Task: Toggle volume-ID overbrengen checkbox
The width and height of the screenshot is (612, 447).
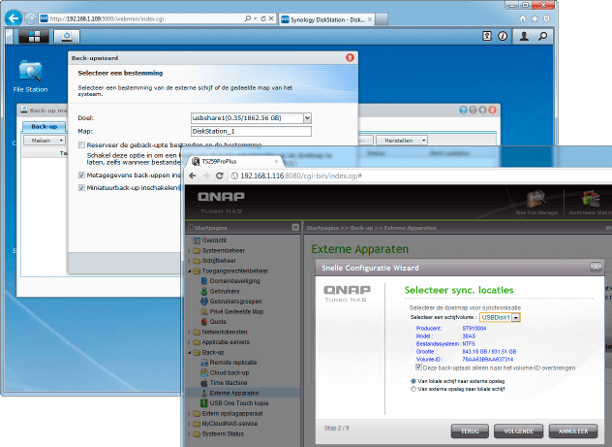Action: click(418, 367)
